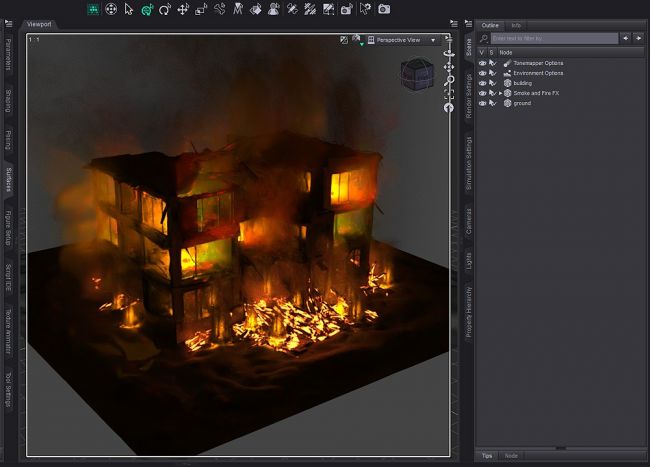This screenshot has width=650, height=467.
Task: Switch to the Info tab
Action: [516, 25]
